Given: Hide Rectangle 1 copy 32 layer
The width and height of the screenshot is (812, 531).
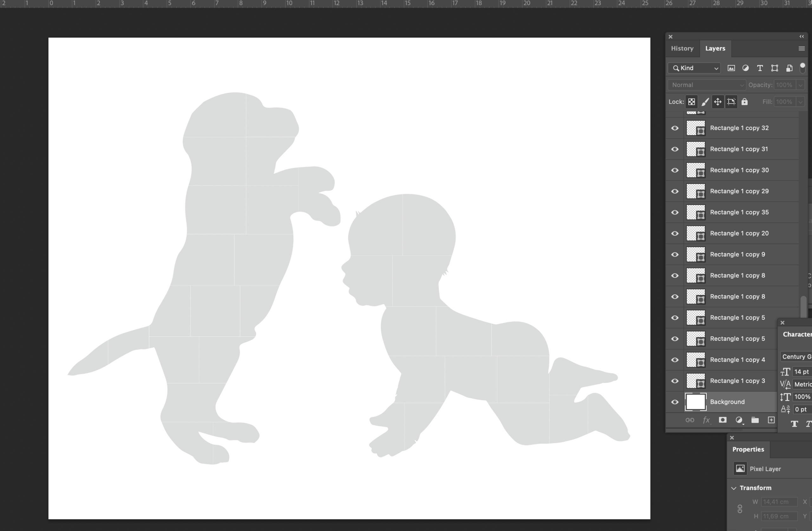Looking at the screenshot, I should pos(675,128).
